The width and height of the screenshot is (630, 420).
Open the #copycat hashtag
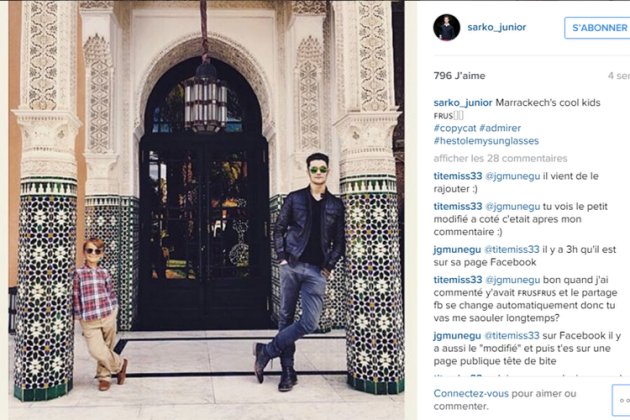click(x=455, y=128)
